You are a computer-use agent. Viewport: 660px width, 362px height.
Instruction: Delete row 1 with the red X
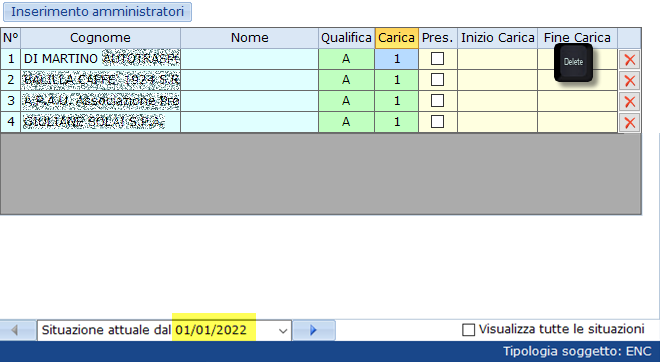630,59
